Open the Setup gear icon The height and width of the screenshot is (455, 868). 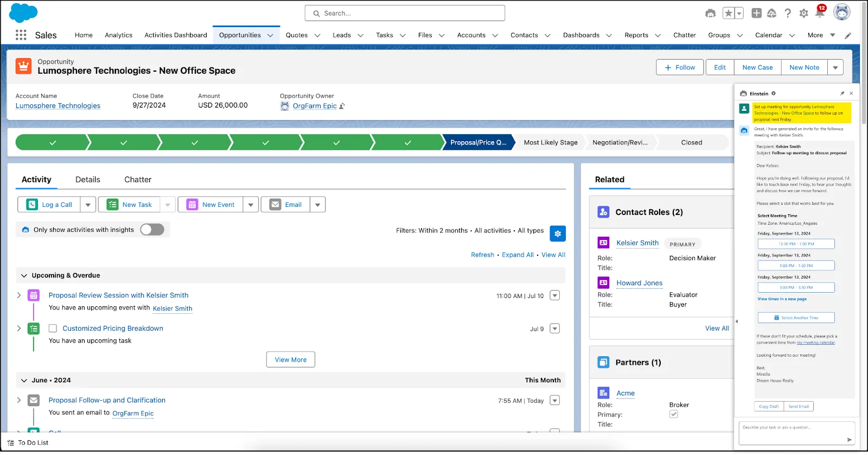tap(803, 13)
